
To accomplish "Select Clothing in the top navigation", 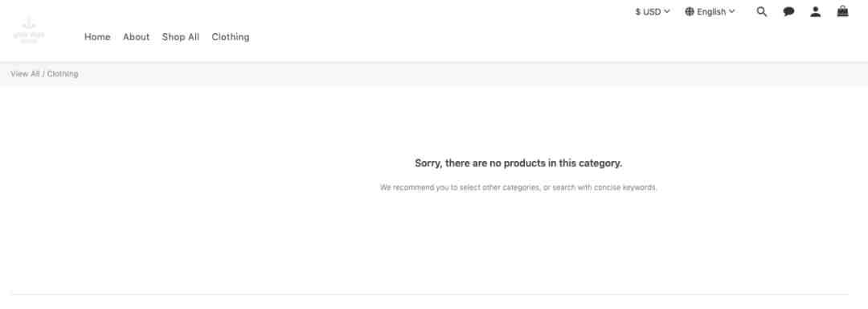I will click(x=231, y=37).
